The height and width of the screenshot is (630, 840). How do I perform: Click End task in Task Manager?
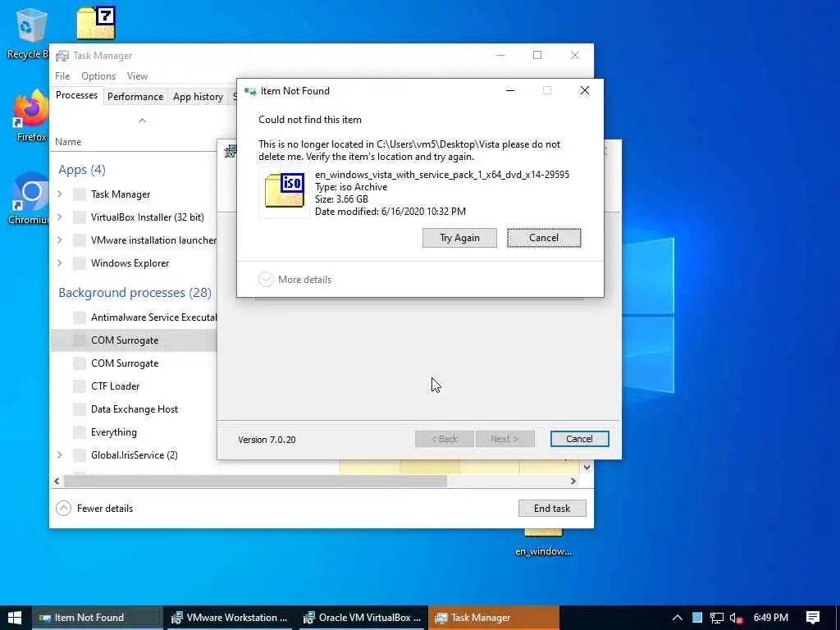(x=552, y=508)
